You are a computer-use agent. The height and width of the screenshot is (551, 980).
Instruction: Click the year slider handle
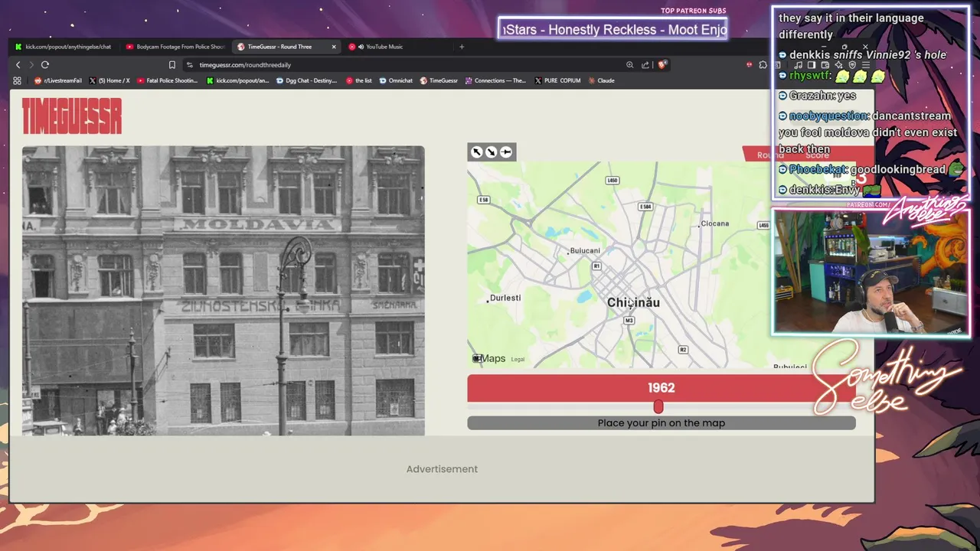pyautogui.click(x=658, y=407)
